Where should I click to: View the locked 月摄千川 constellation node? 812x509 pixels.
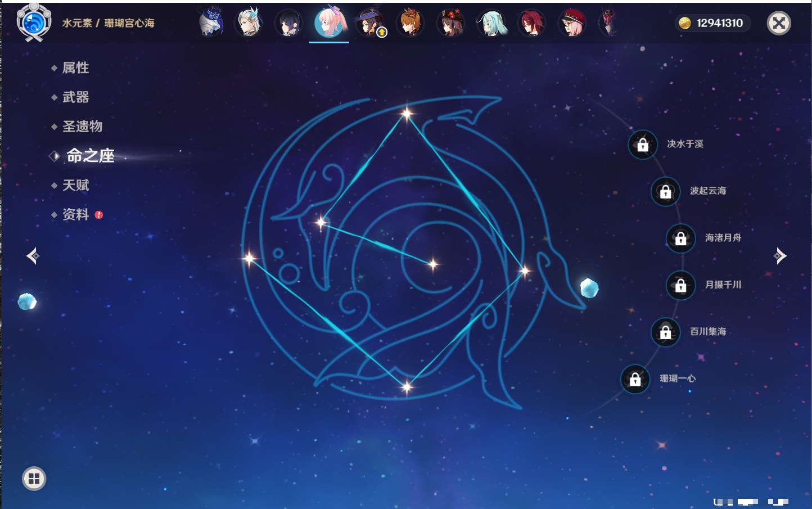[680, 285]
